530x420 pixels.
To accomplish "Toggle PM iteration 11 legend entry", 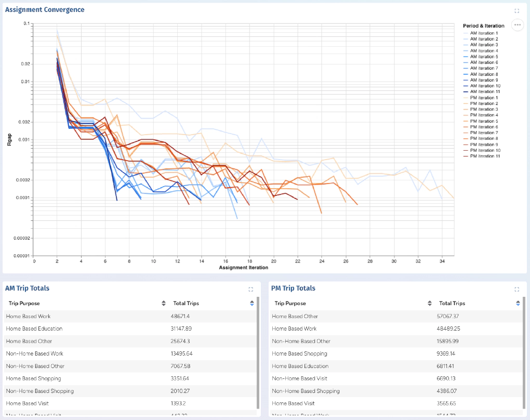I will pos(484,156).
